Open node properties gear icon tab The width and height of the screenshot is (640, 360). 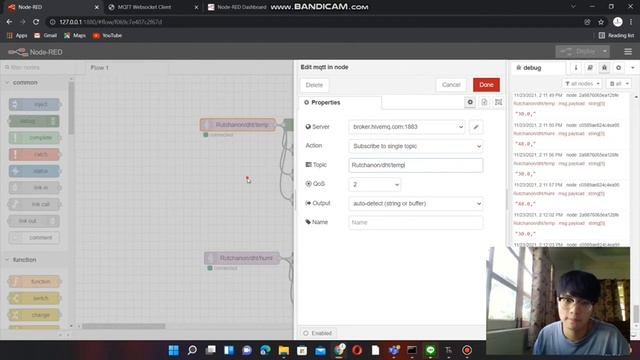470,102
